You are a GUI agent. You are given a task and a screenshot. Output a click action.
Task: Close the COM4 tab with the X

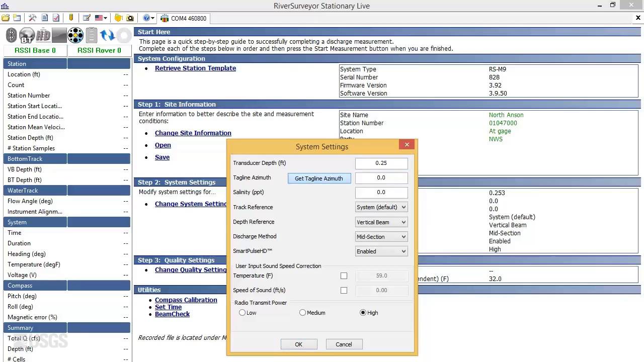coord(638,18)
